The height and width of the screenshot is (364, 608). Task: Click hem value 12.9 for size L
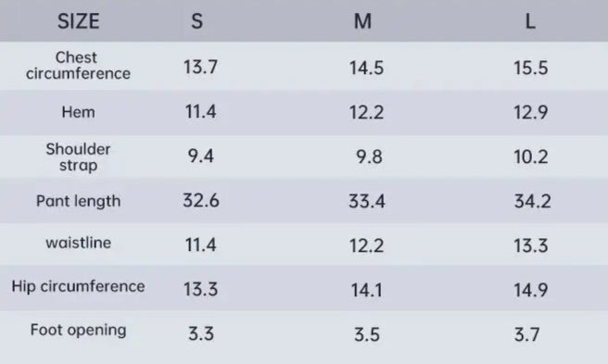(531, 112)
